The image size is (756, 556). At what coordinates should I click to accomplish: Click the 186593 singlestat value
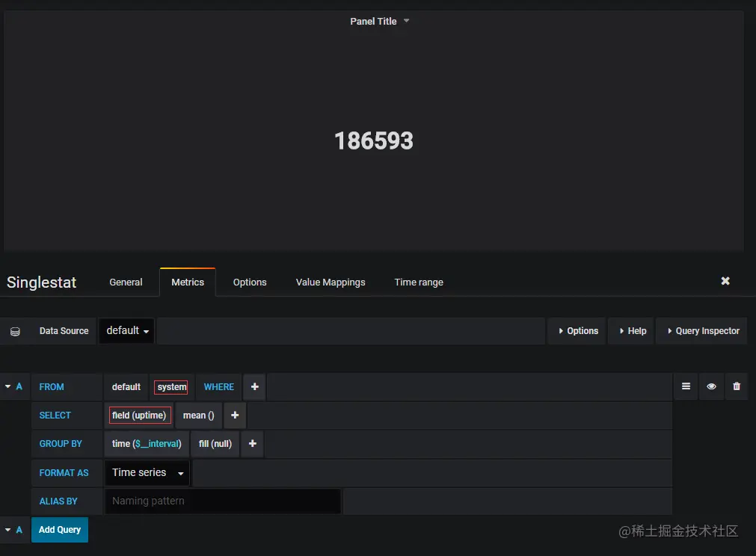tap(374, 140)
